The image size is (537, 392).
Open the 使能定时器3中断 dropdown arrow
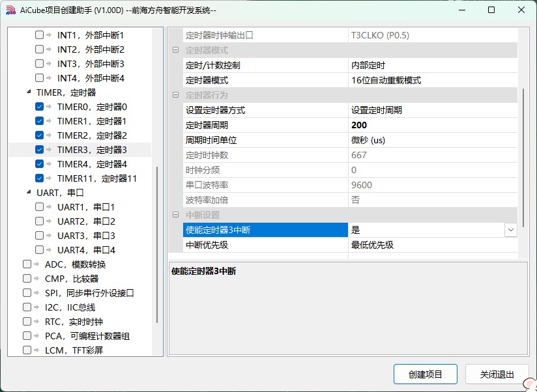click(x=511, y=230)
